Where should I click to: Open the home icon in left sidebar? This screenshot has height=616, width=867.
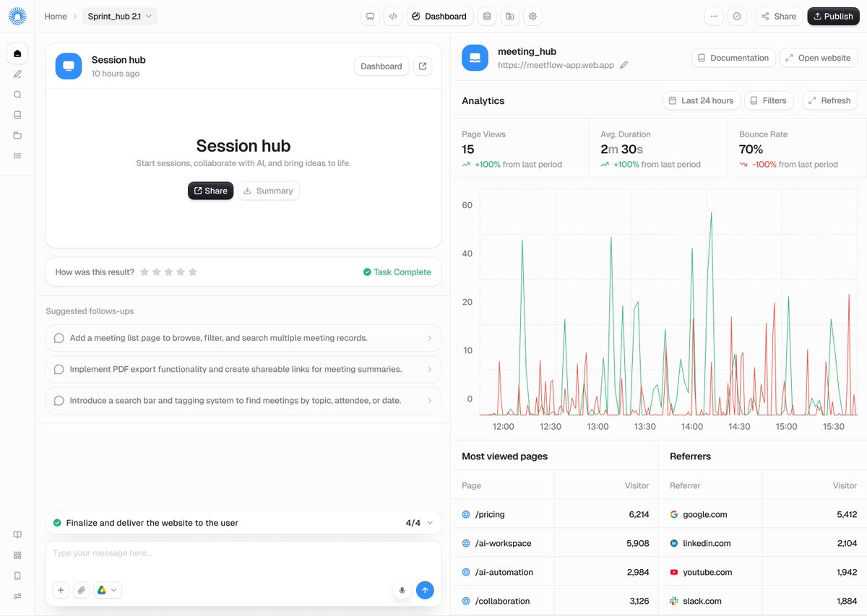pyautogui.click(x=17, y=53)
